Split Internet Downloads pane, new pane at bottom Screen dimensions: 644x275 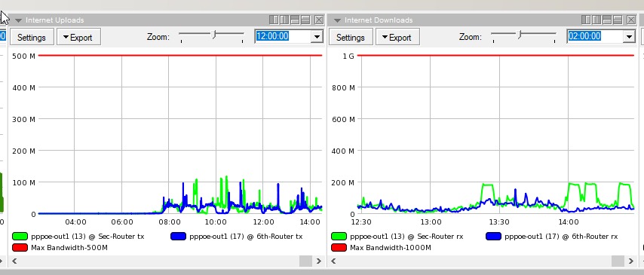point(618,20)
